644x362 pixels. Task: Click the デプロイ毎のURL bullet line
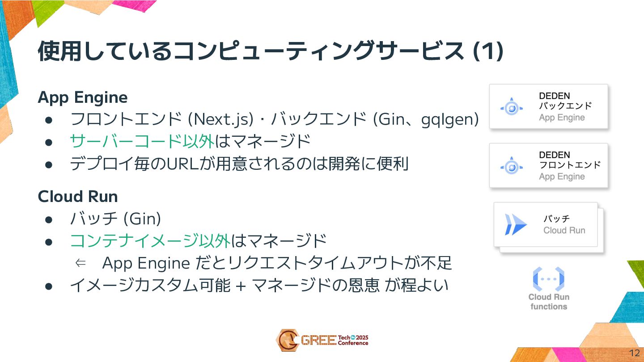tap(239, 164)
